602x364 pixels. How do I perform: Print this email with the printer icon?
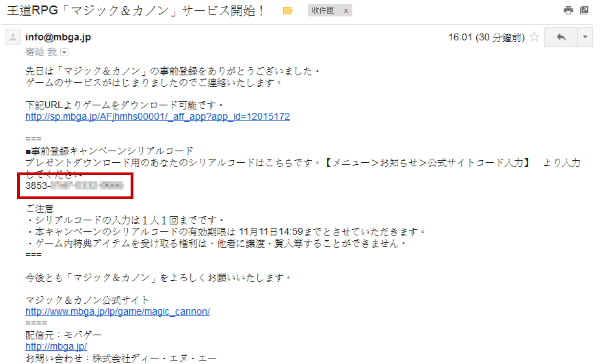(x=568, y=10)
